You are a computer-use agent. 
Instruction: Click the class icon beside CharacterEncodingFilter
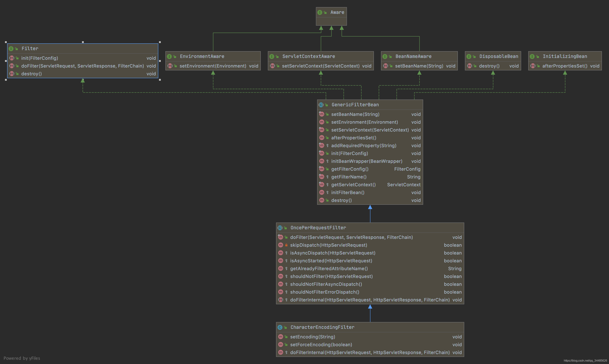point(280,327)
